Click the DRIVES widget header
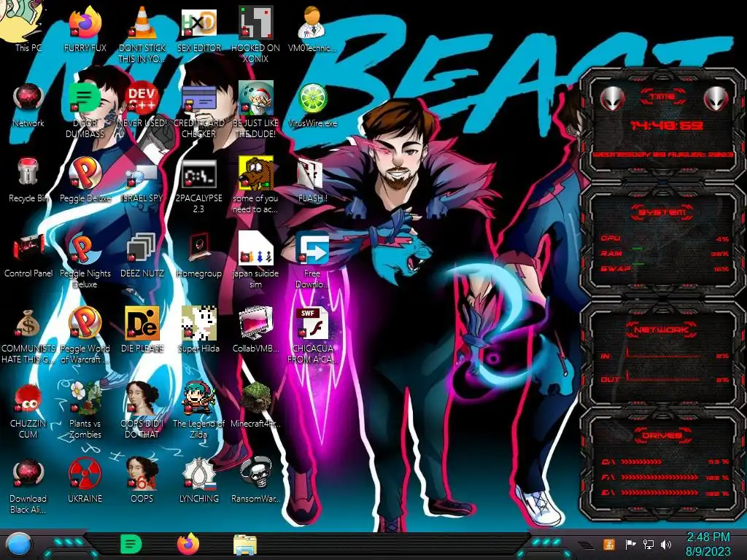The width and height of the screenshot is (747, 560). click(662, 435)
